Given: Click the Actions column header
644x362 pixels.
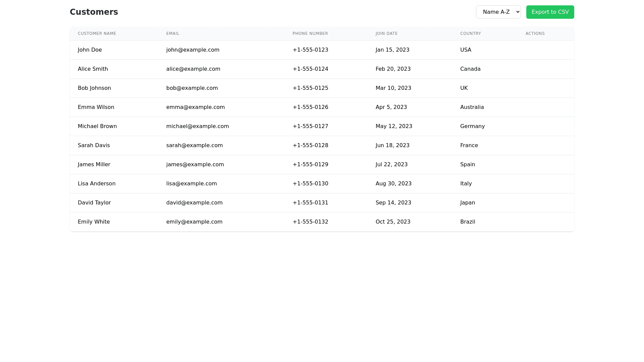Looking at the screenshot, I should pos(535,34).
